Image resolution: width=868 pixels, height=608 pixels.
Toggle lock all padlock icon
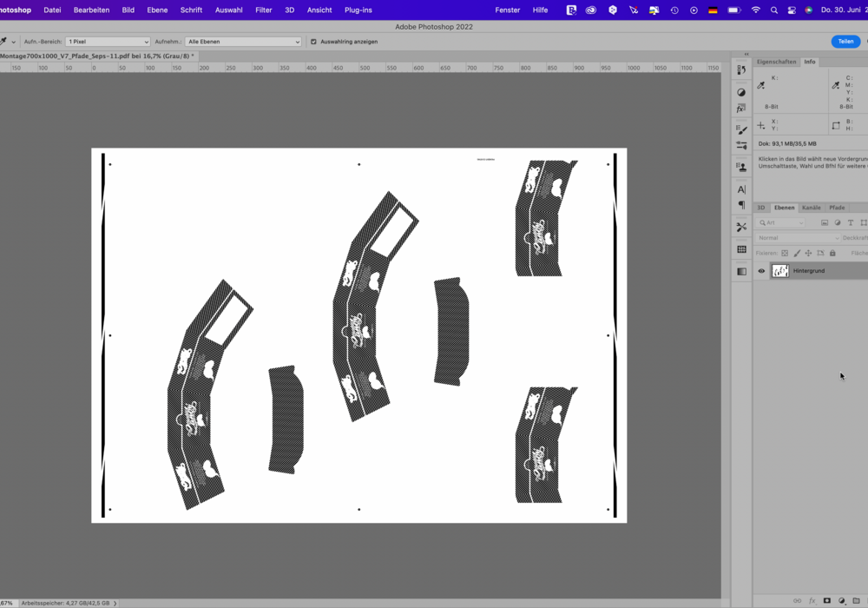[832, 253]
